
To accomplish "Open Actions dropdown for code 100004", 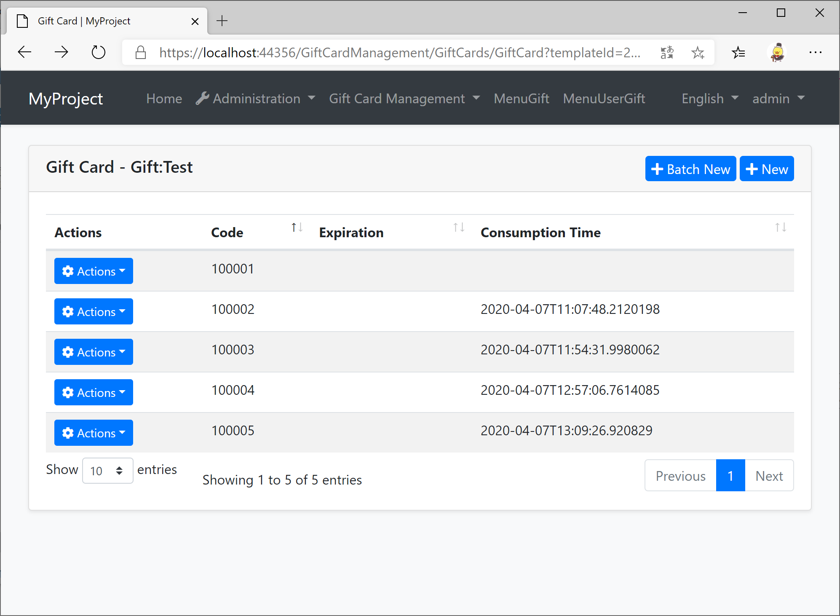I will 94,392.
